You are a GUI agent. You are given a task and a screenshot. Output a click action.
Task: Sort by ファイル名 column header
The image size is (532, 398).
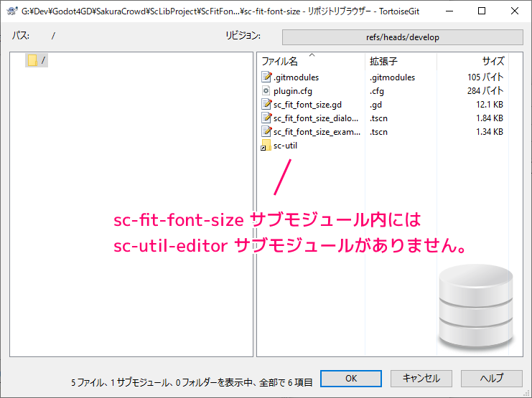pos(279,62)
